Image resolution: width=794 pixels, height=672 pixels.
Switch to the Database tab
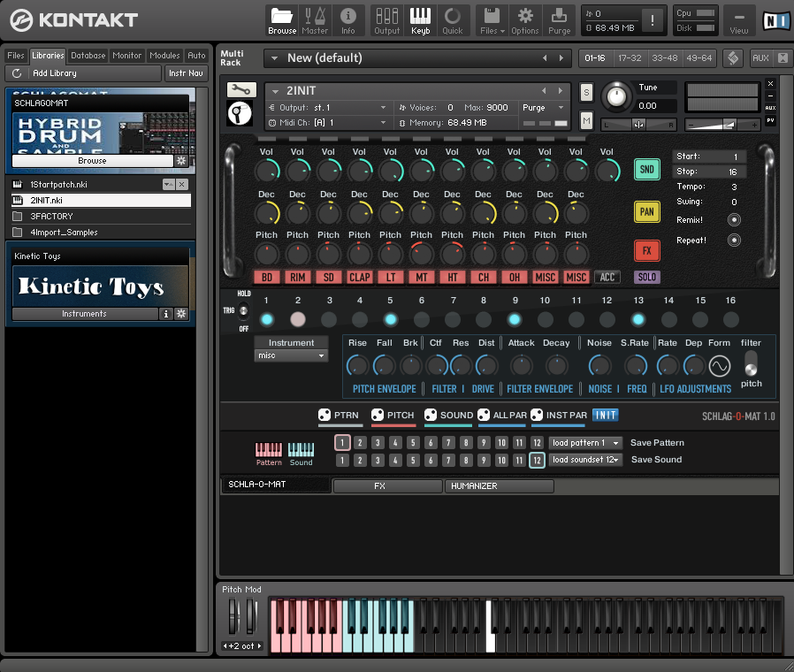pos(88,55)
